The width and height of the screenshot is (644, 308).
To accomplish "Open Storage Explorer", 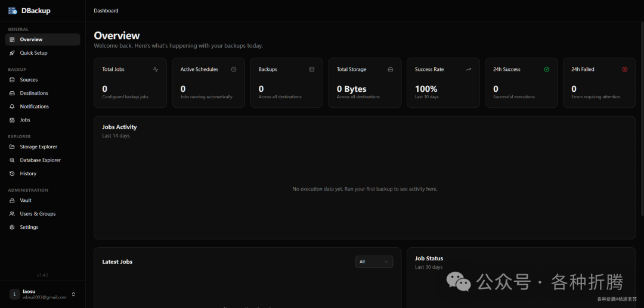I will 43,147.
